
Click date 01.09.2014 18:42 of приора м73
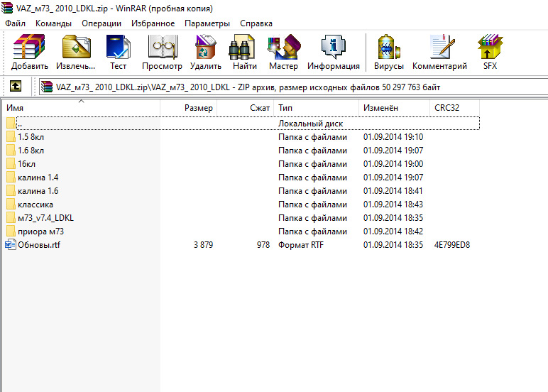(x=393, y=232)
